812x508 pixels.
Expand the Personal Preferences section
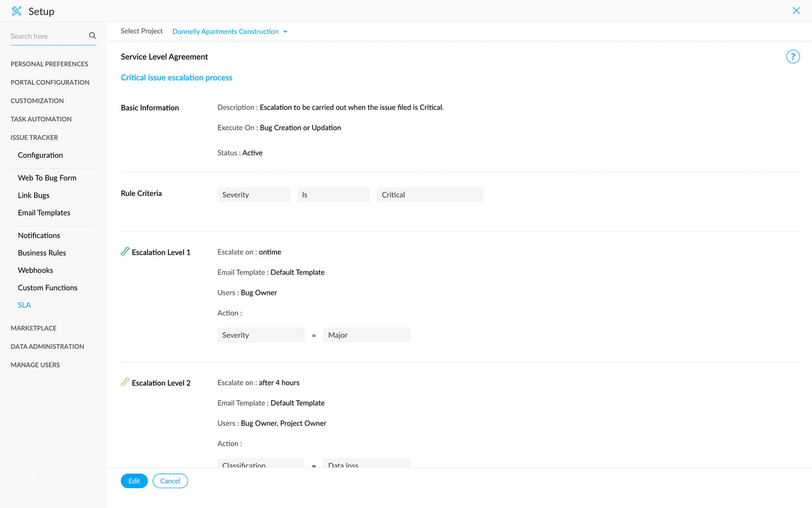pyautogui.click(x=49, y=64)
